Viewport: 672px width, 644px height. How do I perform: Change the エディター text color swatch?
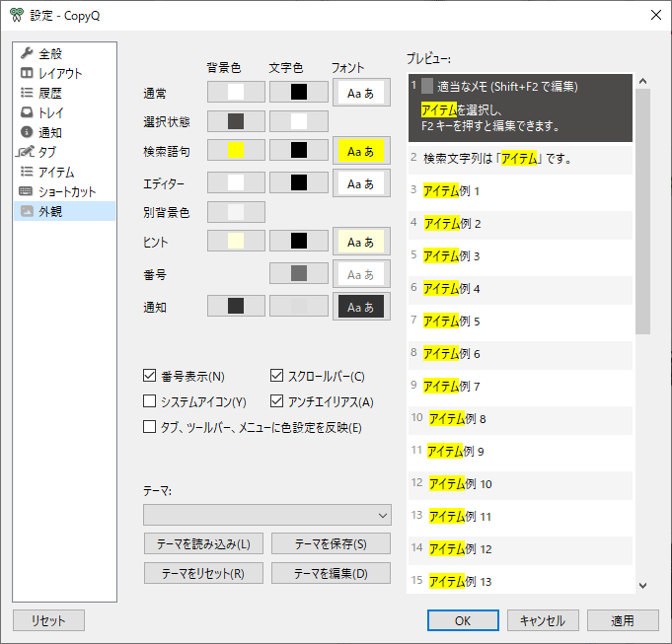tap(299, 182)
